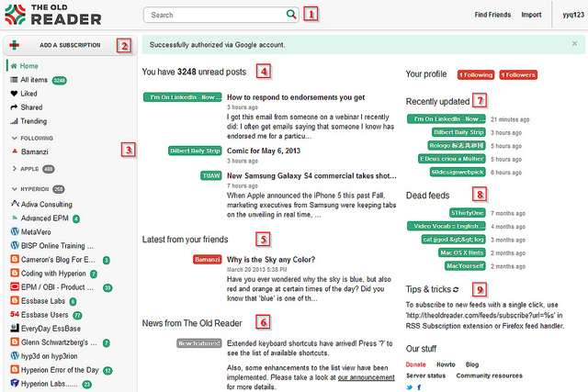Open Server status link
This screenshot has width=588, height=392.
[426, 375]
